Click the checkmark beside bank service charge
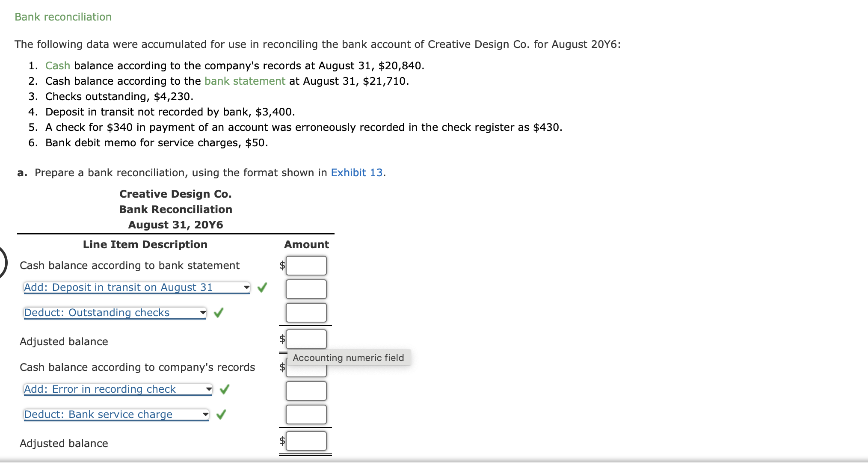Image resolution: width=868 pixels, height=465 pixels. [x=221, y=414]
